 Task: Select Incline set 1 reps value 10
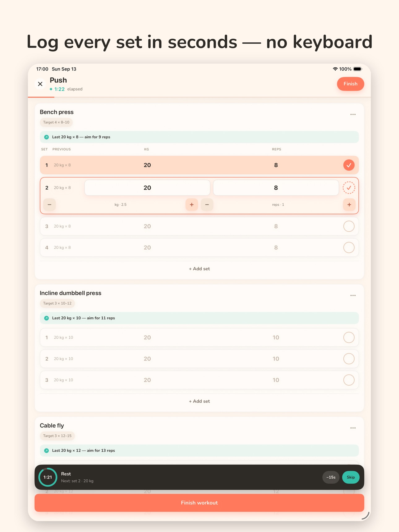tap(276, 337)
